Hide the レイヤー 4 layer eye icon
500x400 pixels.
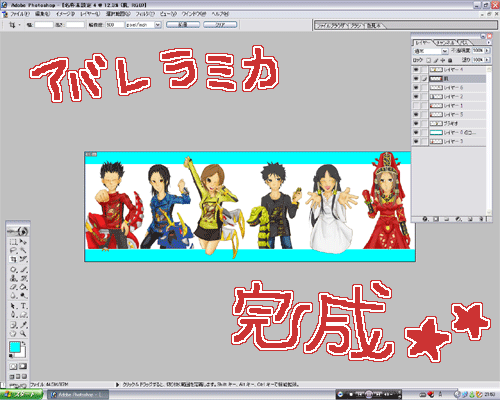coord(416,70)
